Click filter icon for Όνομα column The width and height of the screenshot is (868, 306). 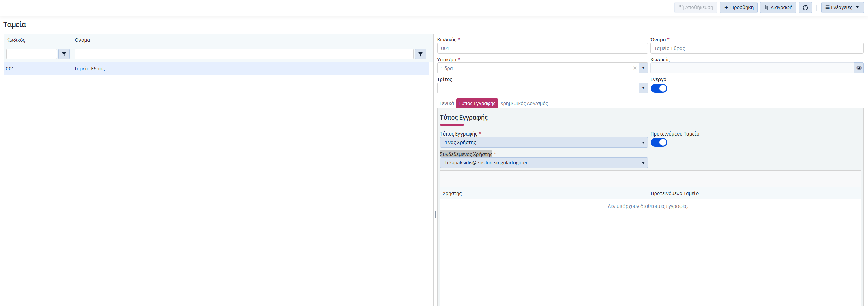[420, 54]
